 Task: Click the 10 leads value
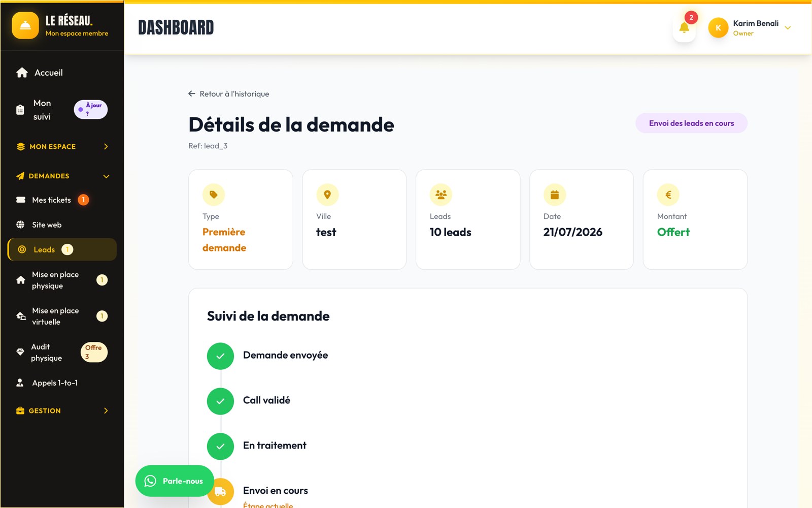[451, 232]
